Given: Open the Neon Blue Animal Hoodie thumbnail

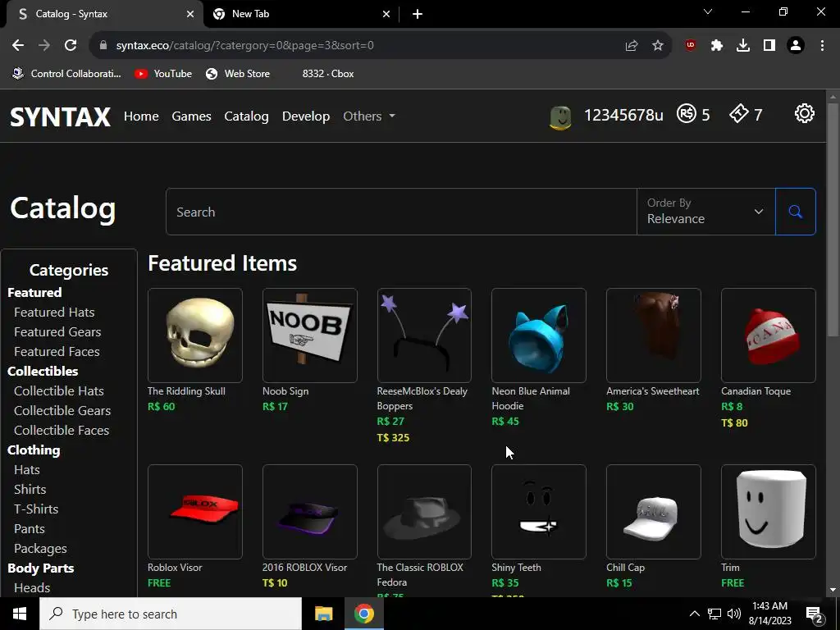Looking at the screenshot, I should pyautogui.click(x=539, y=336).
